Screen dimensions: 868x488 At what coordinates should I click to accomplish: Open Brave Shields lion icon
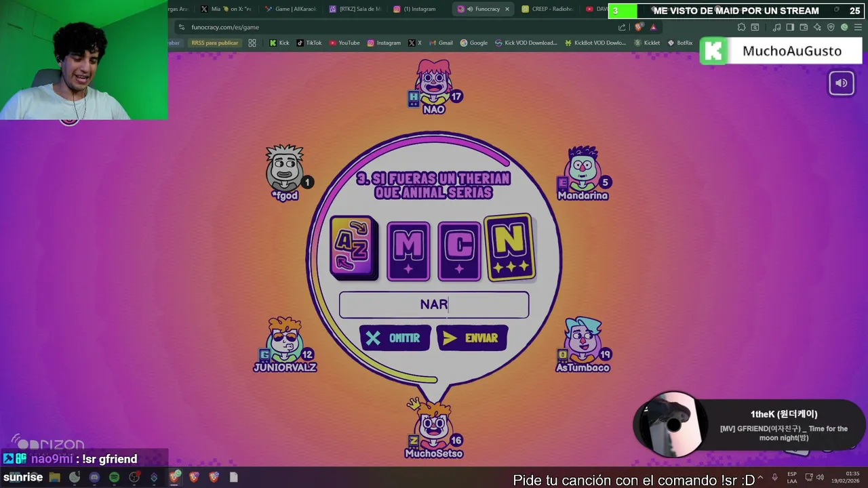(639, 27)
